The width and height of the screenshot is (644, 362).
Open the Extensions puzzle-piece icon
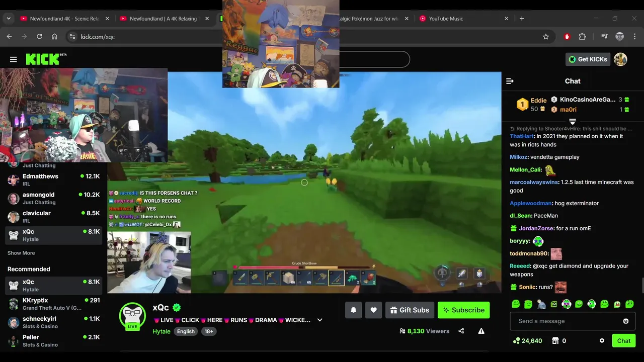click(582, 37)
